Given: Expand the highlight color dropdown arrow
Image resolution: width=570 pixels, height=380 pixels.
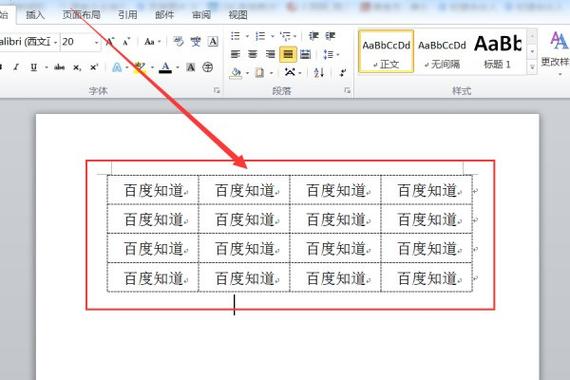Looking at the screenshot, I should click(152, 68).
